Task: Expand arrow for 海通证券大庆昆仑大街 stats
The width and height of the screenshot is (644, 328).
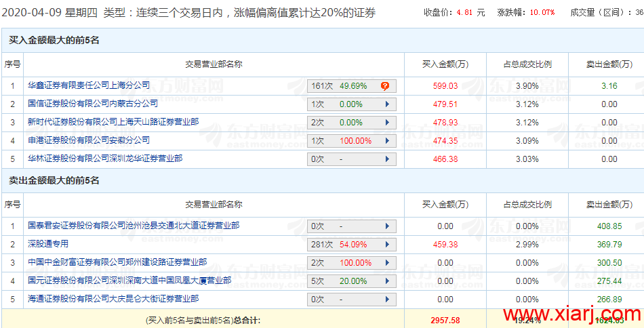Action: (x=387, y=300)
